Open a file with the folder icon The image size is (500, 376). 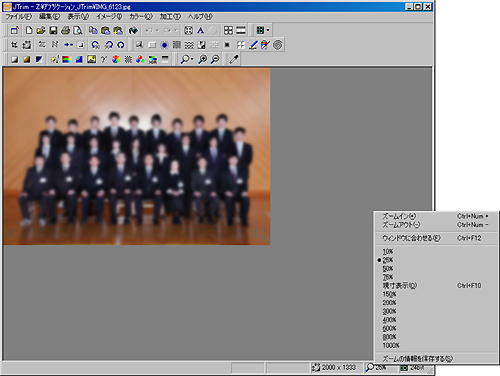[x=41, y=30]
